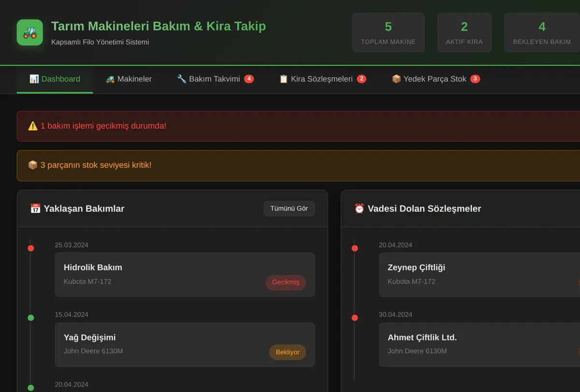Open the Ahmet Çiftlik Ltd. contract card
Viewport: 580px width, 392px height.
click(479, 345)
